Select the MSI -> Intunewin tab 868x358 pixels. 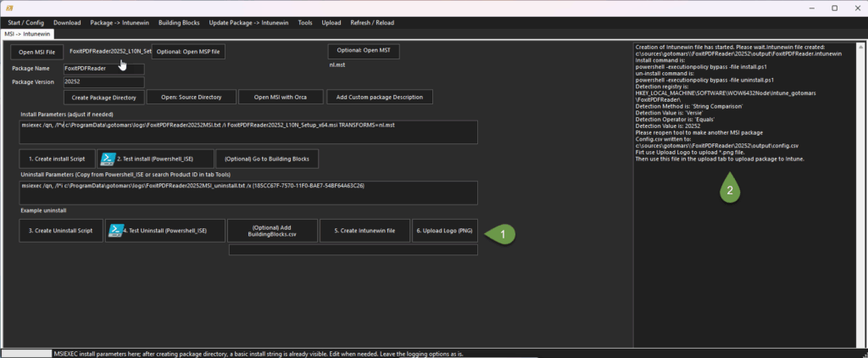[x=28, y=34]
